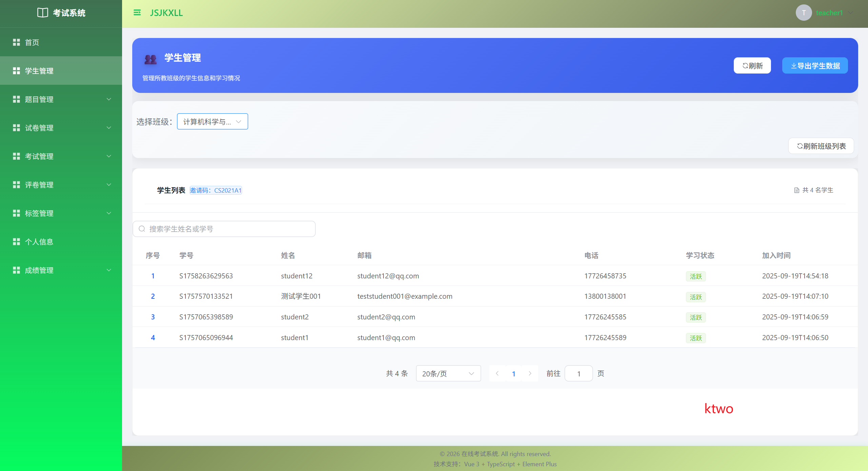Viewport: 868px width, 471px height.
Task: Open the 考试管理 menu item
Action: coord(39,156)
